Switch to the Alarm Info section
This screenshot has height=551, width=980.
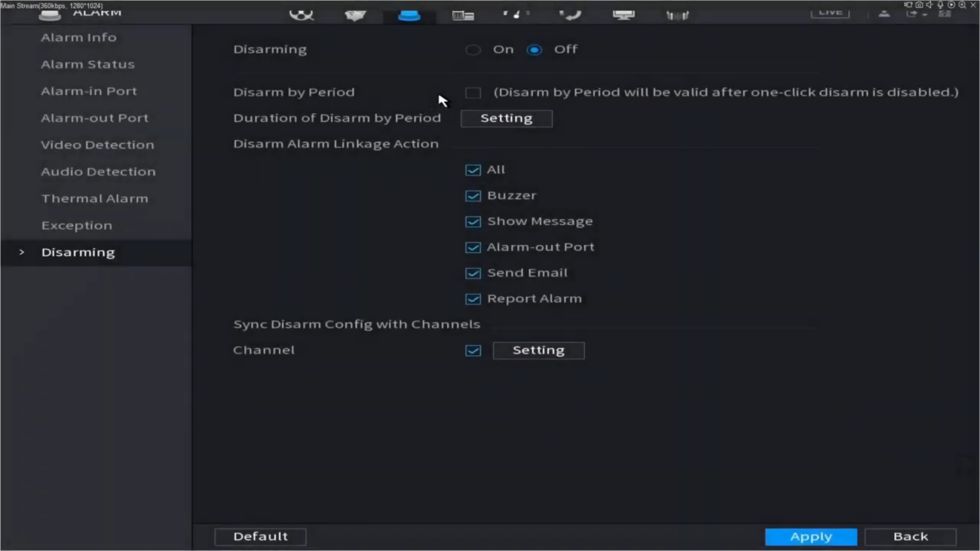point(79,37)
